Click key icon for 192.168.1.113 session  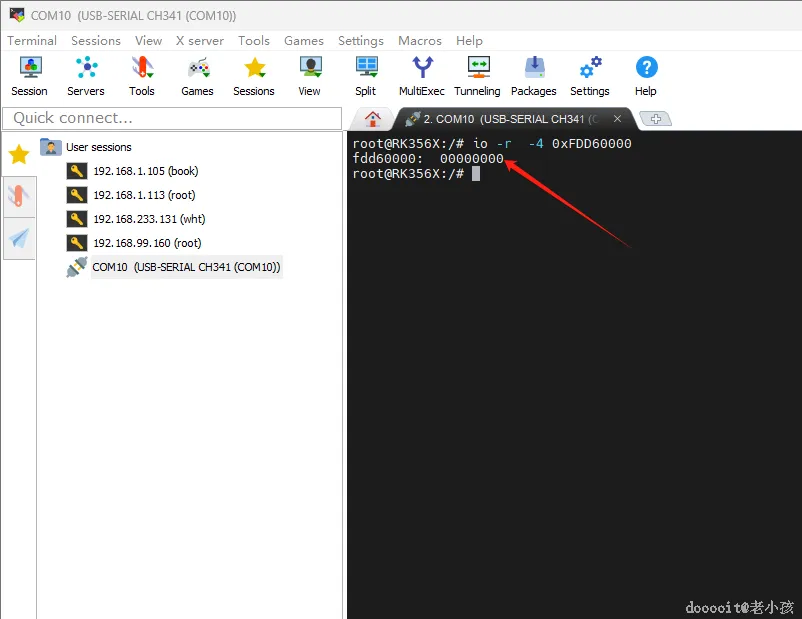(x=77, y=195)
